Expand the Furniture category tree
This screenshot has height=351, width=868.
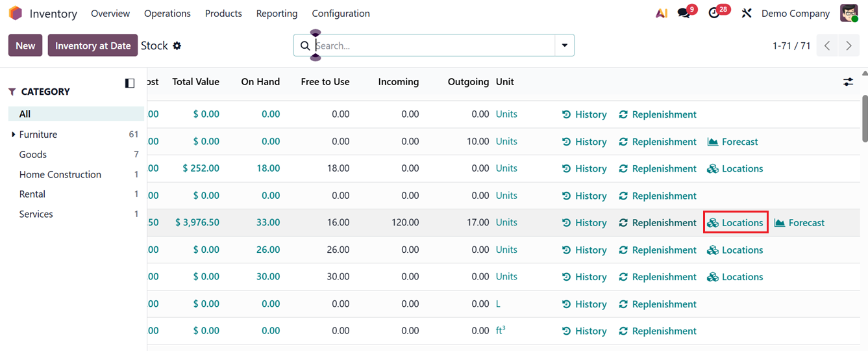click(x=14, y=135)
